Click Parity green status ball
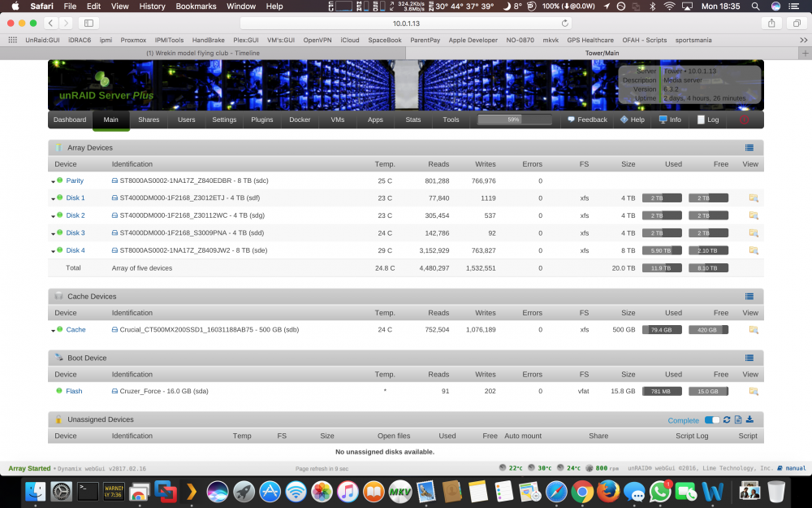The image size is (812, 508). 59,180
